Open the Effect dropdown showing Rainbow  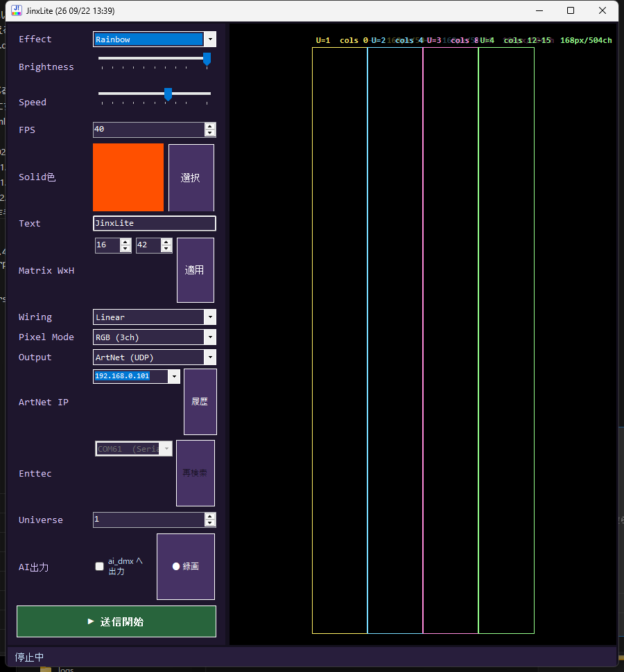pyautogui.click(x=155, y=39)
